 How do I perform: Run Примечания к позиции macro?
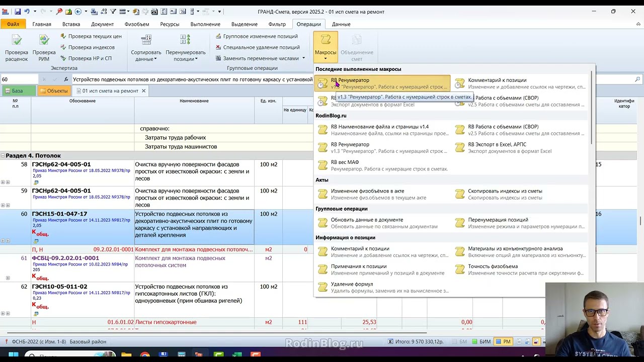point(382,269)
